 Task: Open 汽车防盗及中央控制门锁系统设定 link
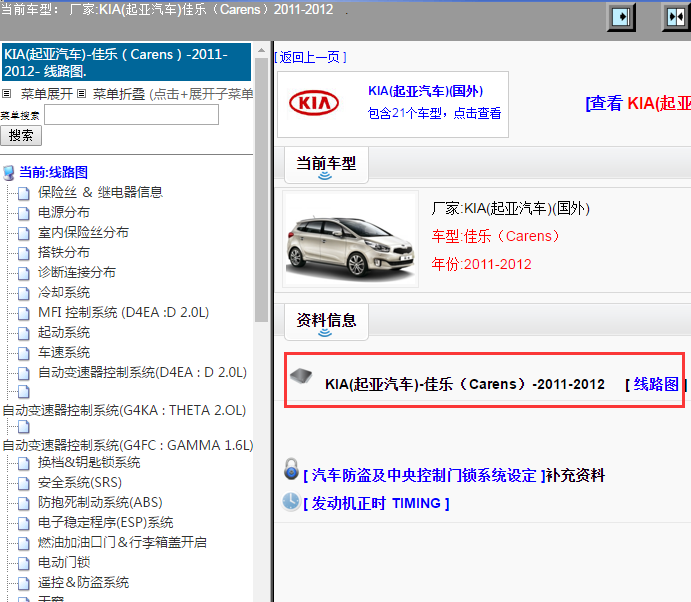424,476
